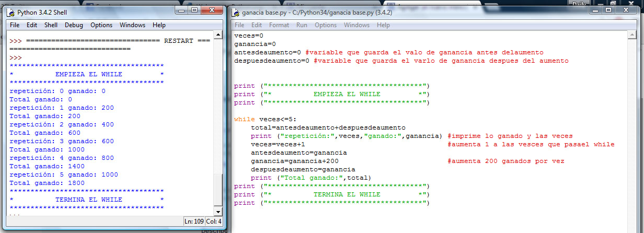Click output line 'repetición: 3 ganado: 600'

62,141
